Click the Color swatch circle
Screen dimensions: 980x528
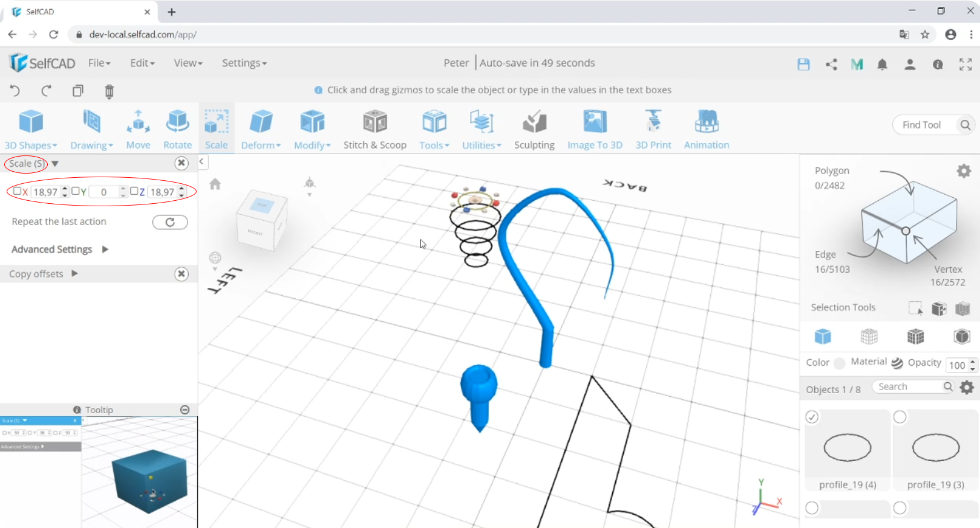click(839, 363)
